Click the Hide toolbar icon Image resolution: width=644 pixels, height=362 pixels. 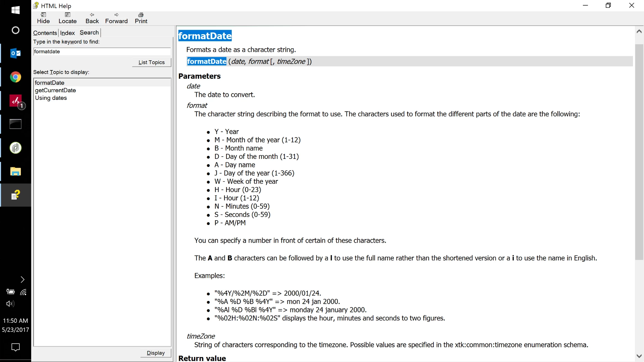pyautogui.click(x=43, y=18)
